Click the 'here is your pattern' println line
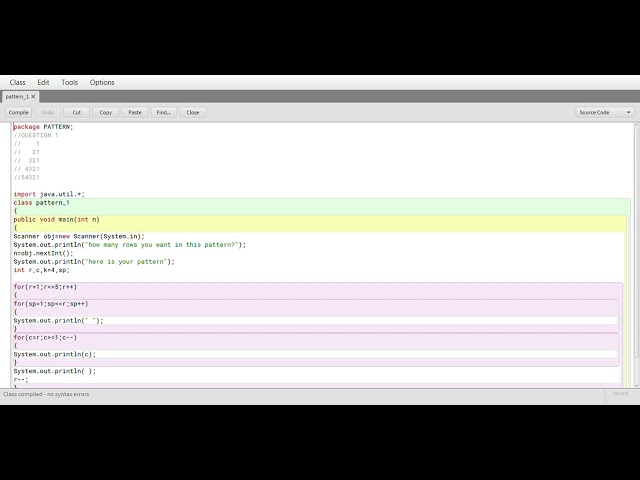 (x=94, y=262)
